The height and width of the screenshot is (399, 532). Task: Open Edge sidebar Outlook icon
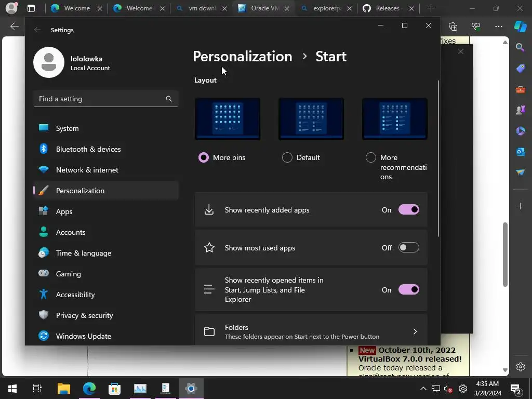520,151
